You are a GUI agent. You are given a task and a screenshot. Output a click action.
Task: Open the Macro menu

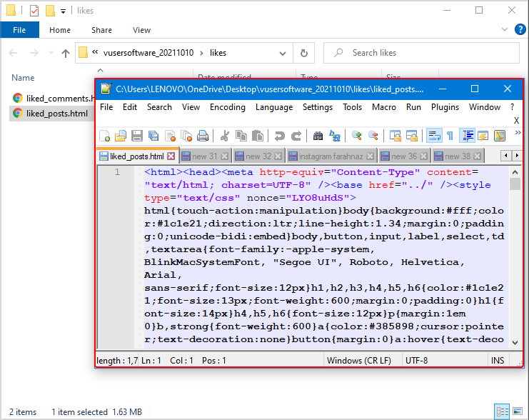click(384, 107)
